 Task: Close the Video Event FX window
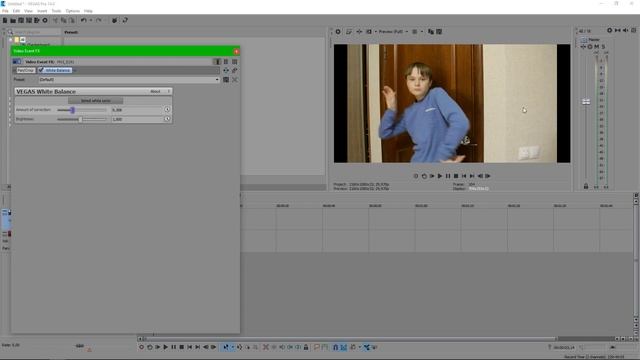tap(236, 51)
